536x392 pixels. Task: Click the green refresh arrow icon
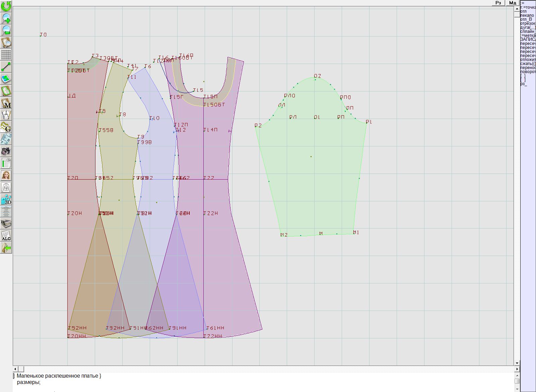pos(6,6)
